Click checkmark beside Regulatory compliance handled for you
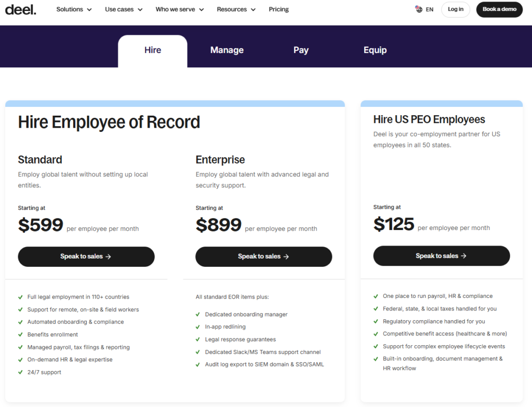 (376, 321)
